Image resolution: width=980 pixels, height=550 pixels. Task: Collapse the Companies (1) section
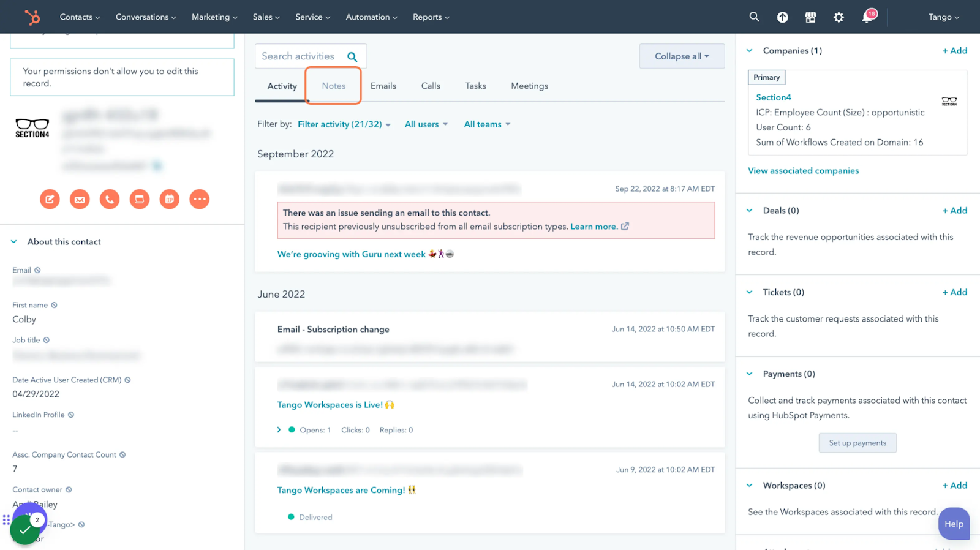coord(750,51)
